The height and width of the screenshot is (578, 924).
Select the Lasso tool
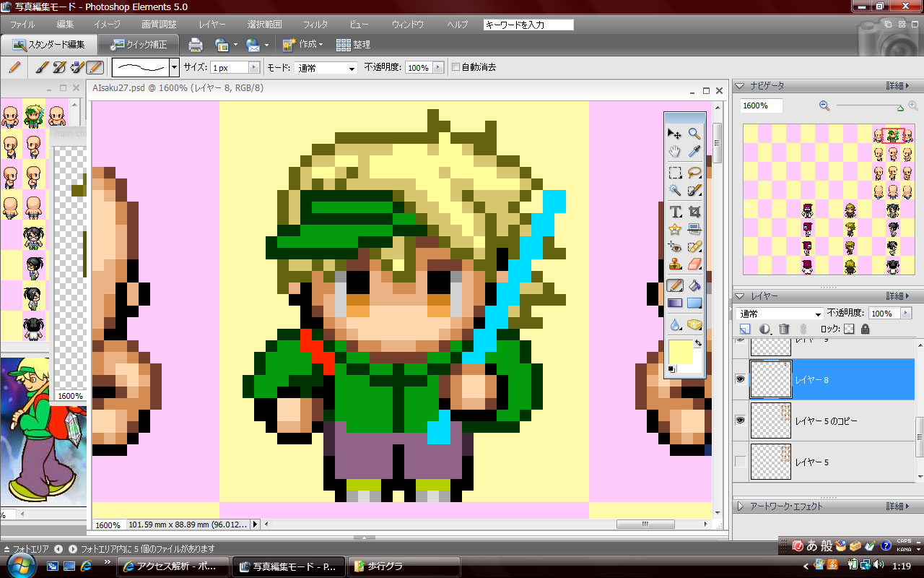click(x=694, y=173)
